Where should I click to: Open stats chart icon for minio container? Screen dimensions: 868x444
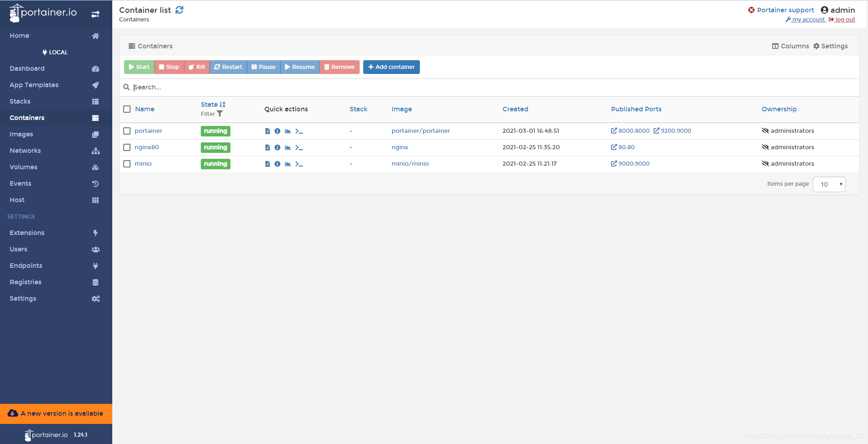point(288,164)
